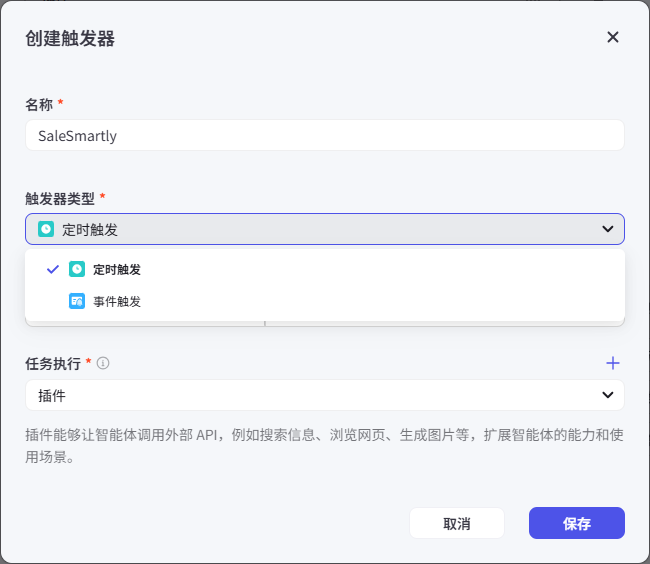
Task: Click the blue event trigger icon
Action: [77, 301]
